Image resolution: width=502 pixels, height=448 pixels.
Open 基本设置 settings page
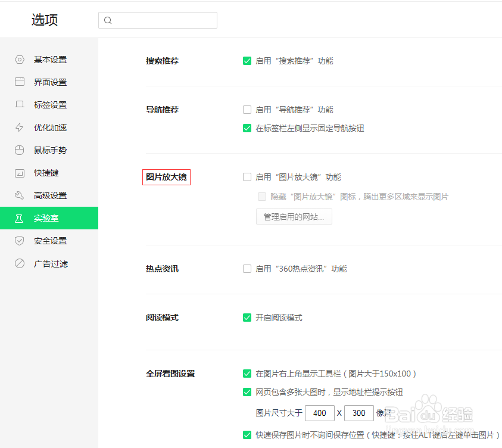(x=49, y=60)
